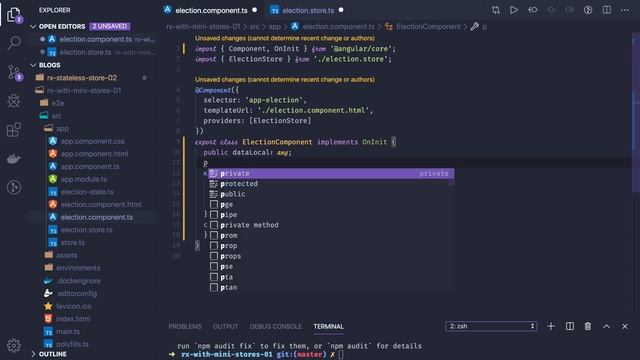
Task: Switch to the election.component.ts editor tab
Action: [211, 10]
